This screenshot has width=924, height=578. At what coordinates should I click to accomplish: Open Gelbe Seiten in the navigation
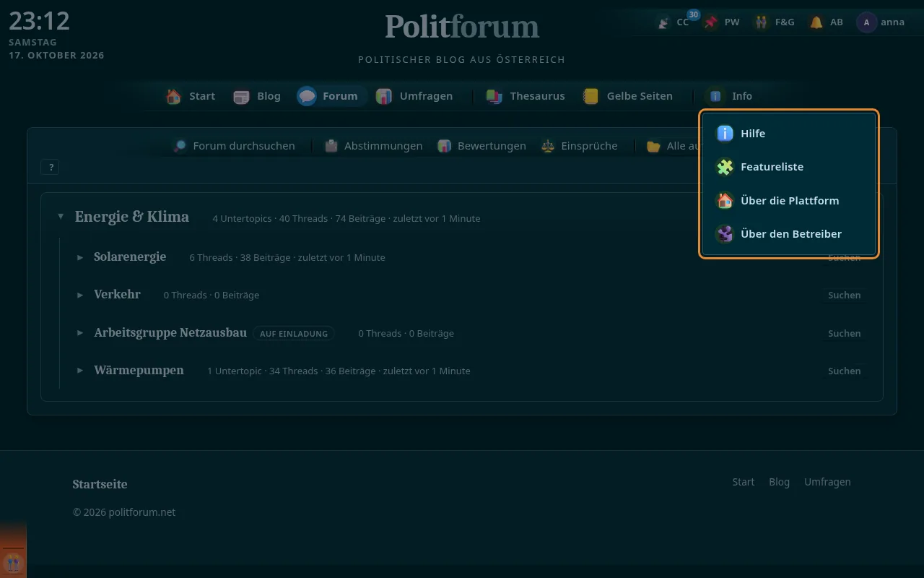tap(628, 96)
